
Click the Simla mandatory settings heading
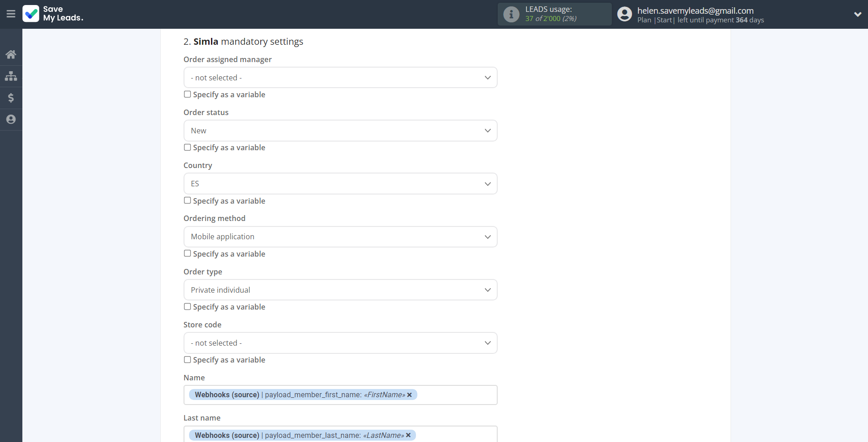(243, 42)
